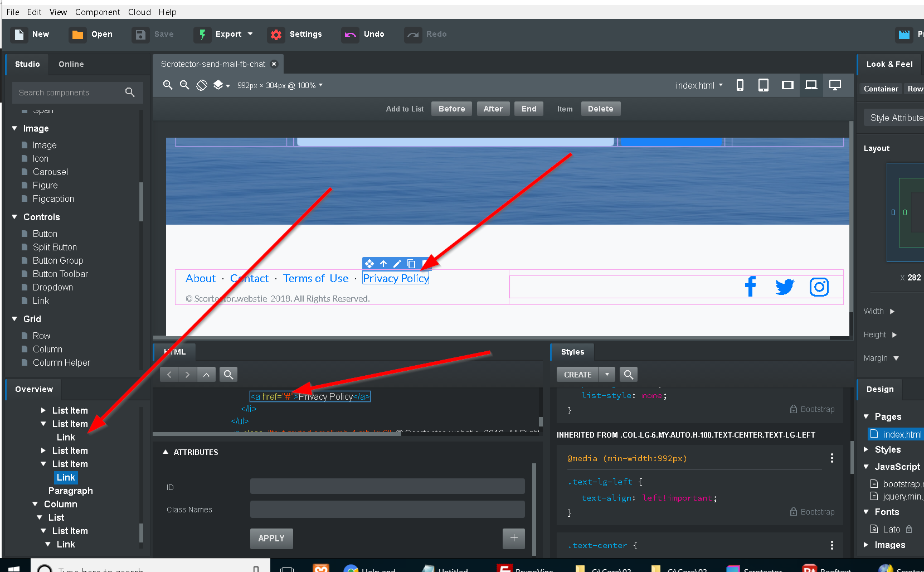Collapse the Image component group
This screenshot has width=924, height=572.
pyautogui.click(x=14, y=128)
